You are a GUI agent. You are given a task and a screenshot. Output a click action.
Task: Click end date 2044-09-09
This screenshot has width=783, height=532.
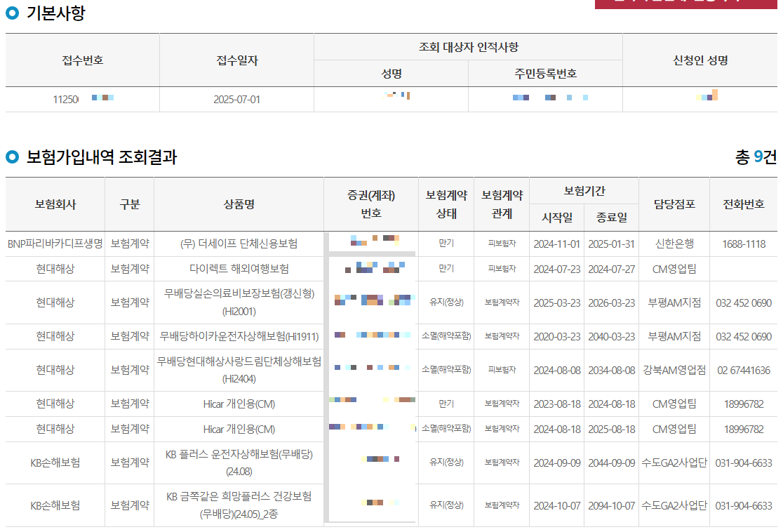pyautogui.click(x=612, y=463)
